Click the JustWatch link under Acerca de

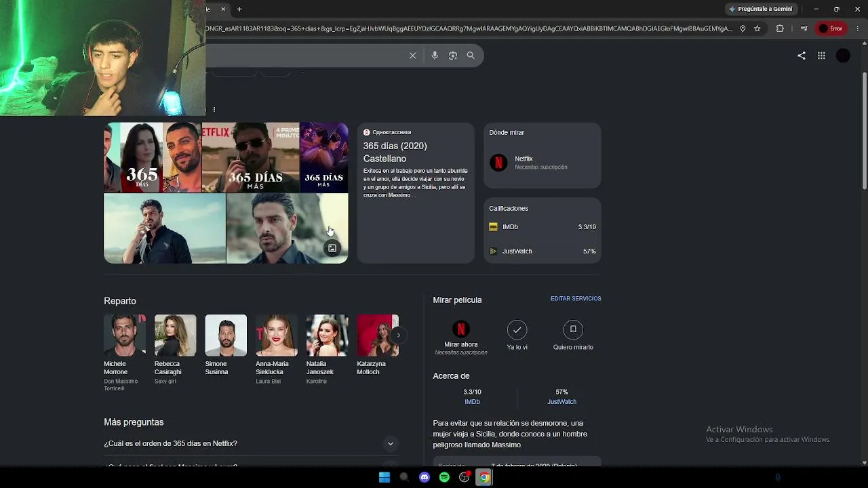(x=561, y=402)
